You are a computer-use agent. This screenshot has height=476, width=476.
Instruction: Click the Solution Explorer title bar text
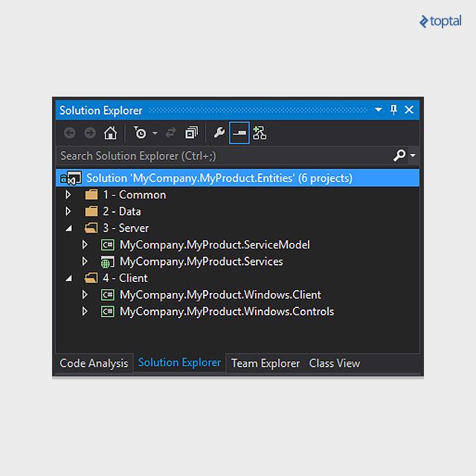[x=101, y=111]
